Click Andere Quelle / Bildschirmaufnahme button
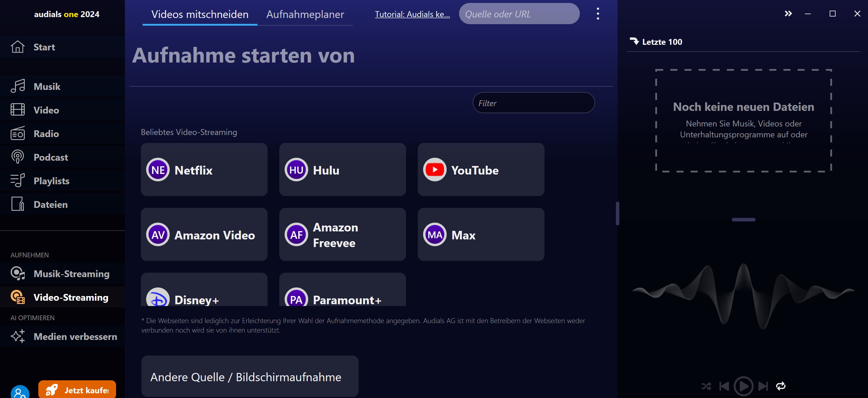The width and height of the screenshot is (868, 398). coord(250,376)
